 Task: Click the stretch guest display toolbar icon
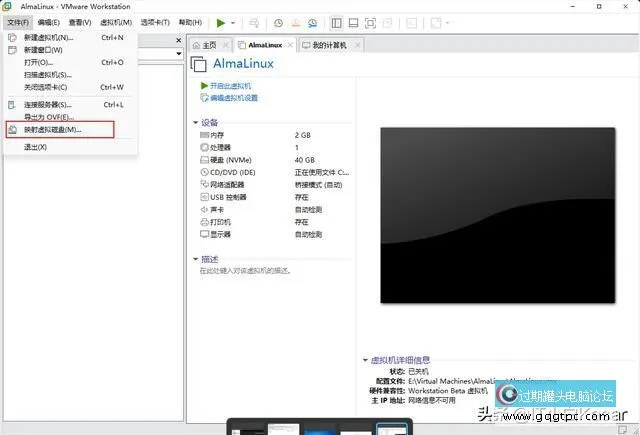click(436, 23)
